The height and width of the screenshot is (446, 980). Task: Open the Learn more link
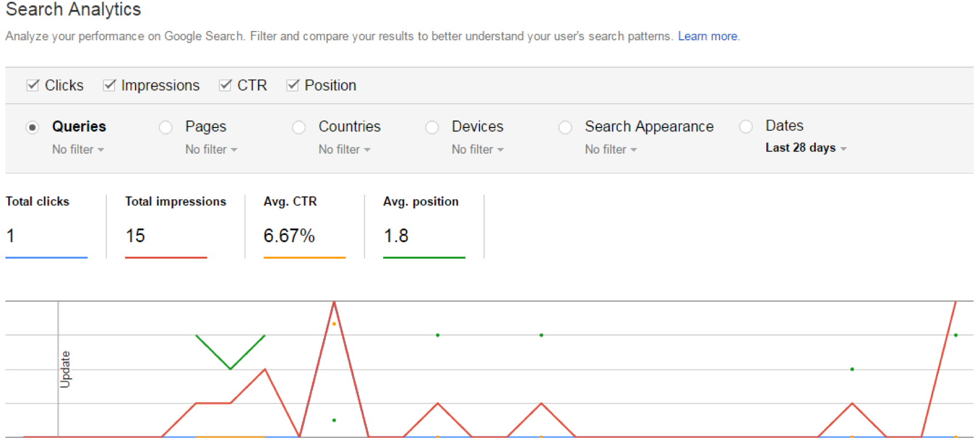coord(707,36)
